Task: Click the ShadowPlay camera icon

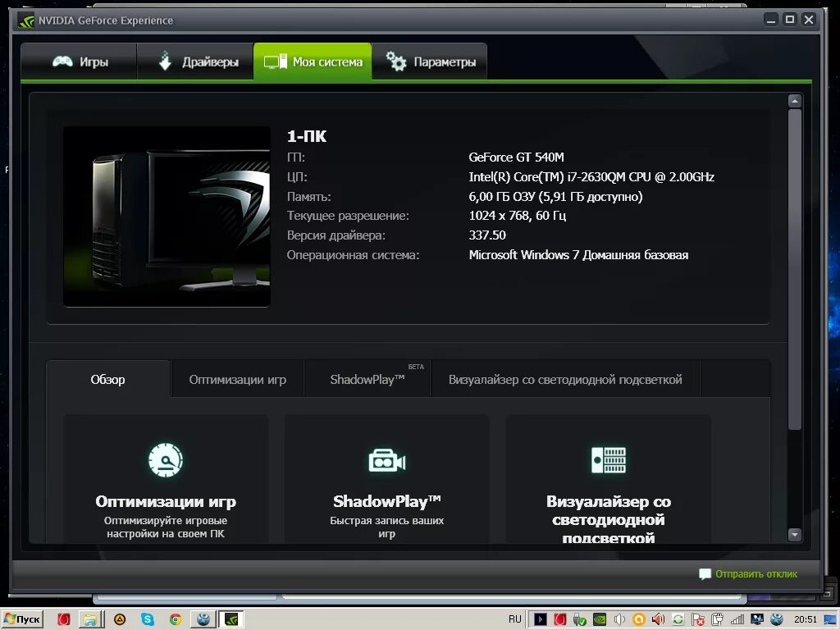Action: click(x=387, y=461)
